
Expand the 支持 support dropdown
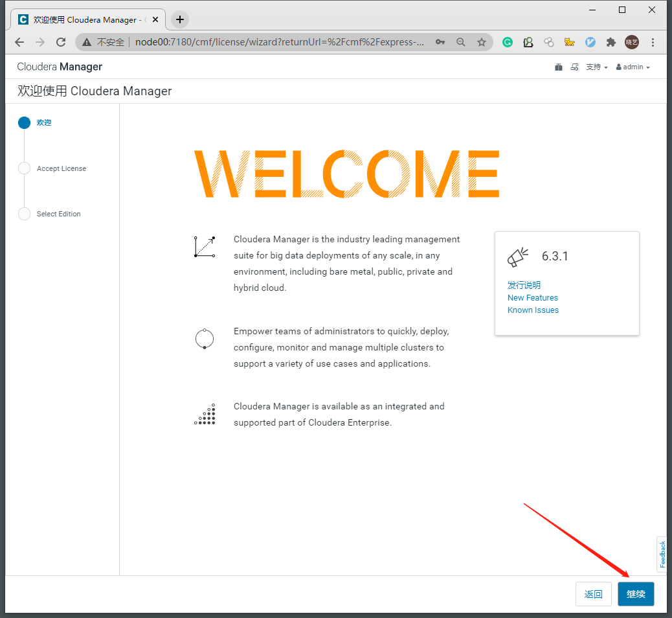(597, 67)
